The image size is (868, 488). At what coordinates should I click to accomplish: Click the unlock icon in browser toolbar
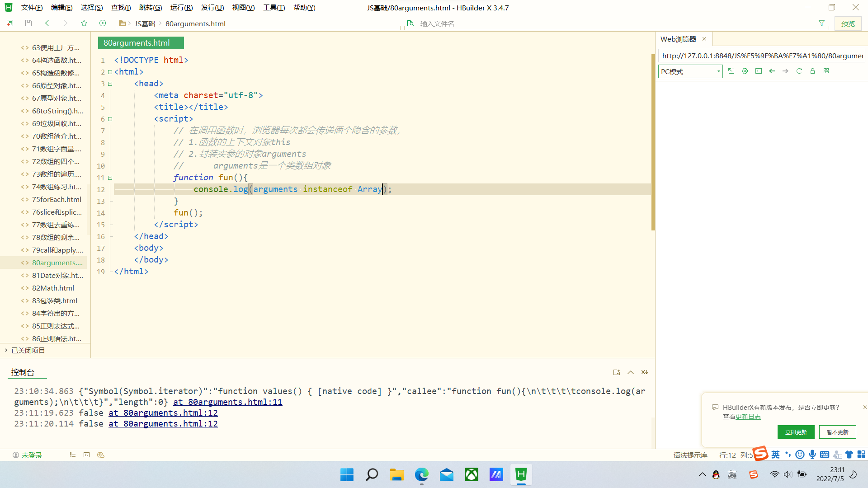[x=812, y=71]
